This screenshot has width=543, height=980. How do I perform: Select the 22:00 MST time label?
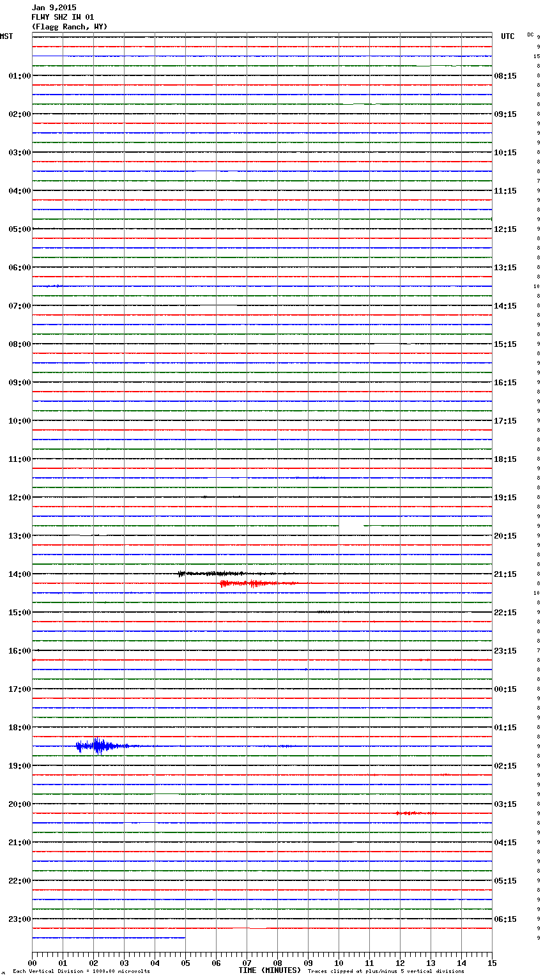tap(20, 881)
